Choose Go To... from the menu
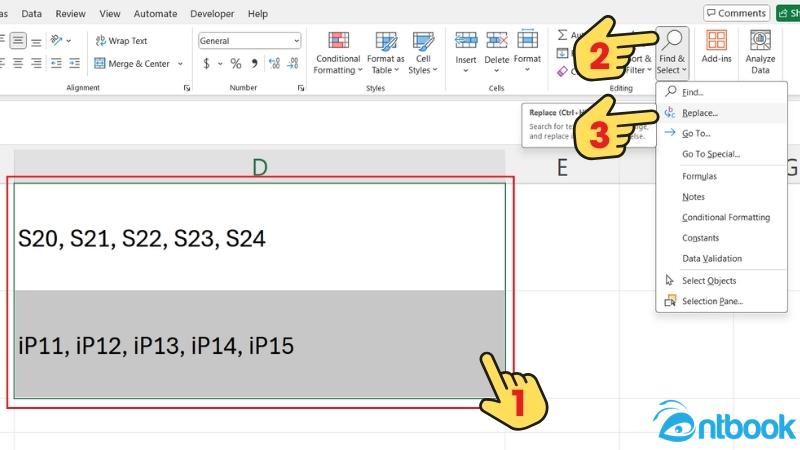This screenshot has height=450, width=800. click(x=721, y=134)
